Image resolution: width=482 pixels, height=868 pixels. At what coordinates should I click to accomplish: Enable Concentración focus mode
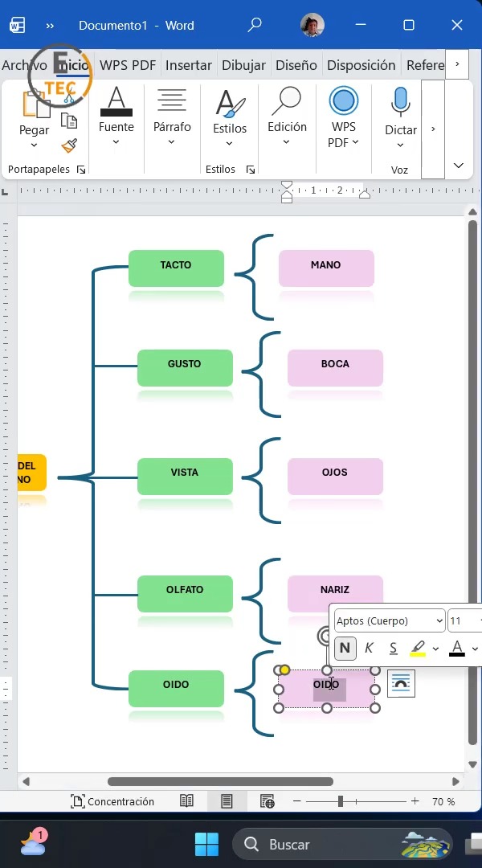point(113,801)
